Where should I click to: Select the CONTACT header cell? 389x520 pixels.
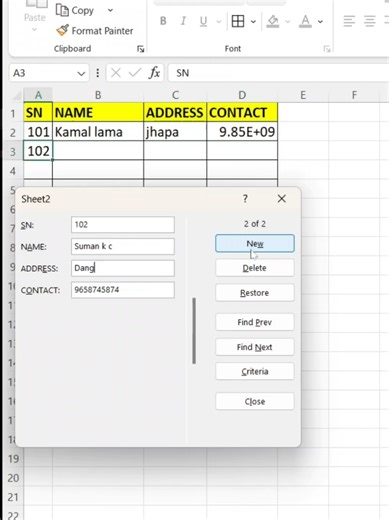pyautogui.click(x=242, y=112)
